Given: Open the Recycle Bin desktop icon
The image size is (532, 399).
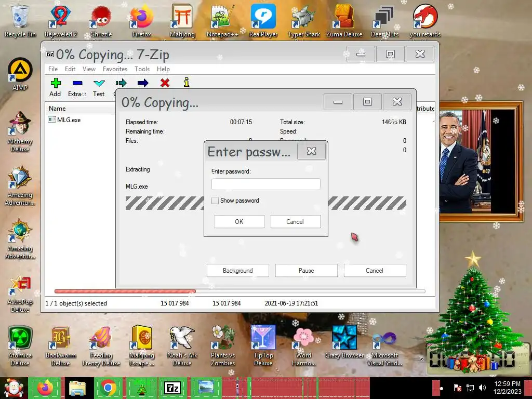Looking at the screenshot, I should point(20,20).
